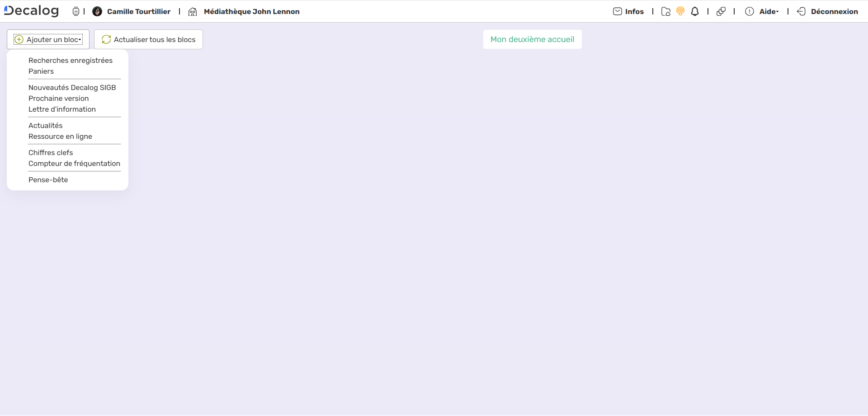Click the barcode scanner icon next to Decalog logo

pos(76,11)
